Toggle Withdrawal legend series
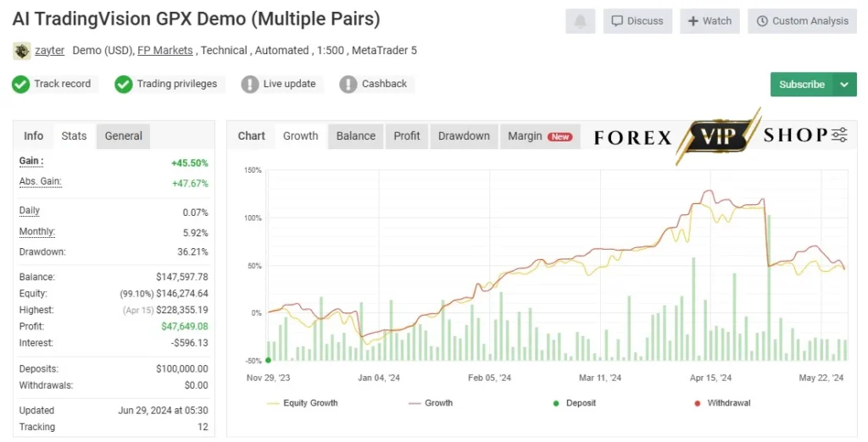This screenshot has height=442, width=868. 722,403
